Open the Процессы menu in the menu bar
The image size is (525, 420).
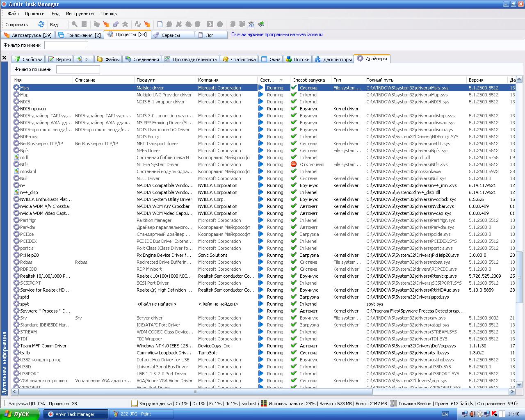35,14
